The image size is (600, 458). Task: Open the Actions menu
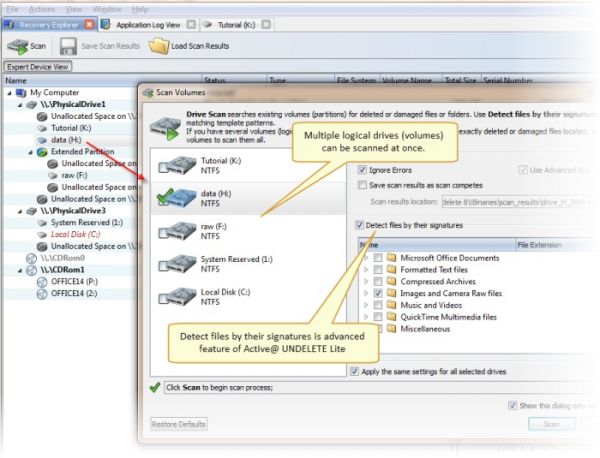tap(40, 6)
